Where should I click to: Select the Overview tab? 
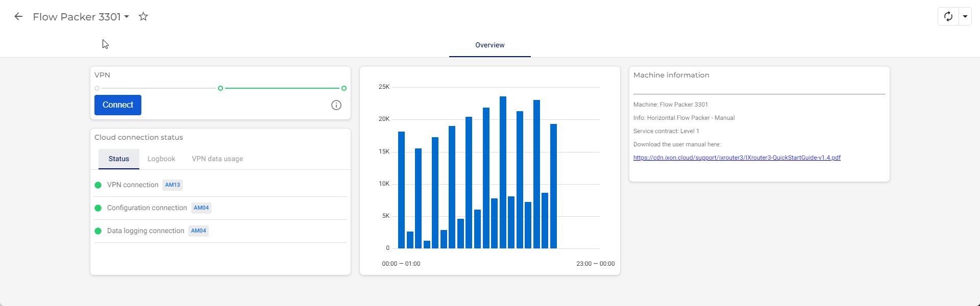pyautogui.click(x=490, y=45)
